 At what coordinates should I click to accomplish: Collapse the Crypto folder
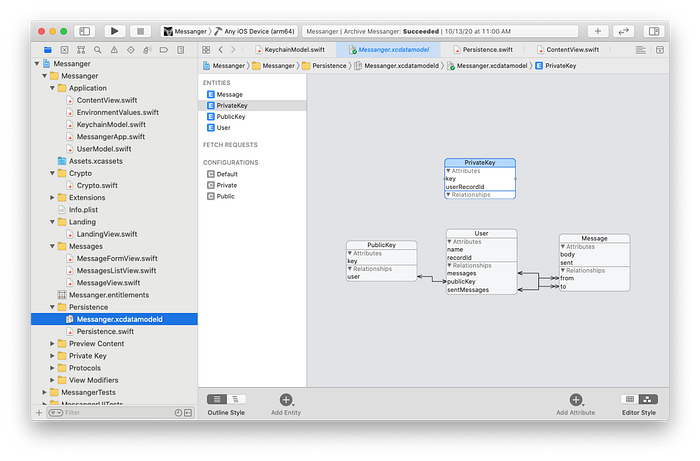(52, 173)
